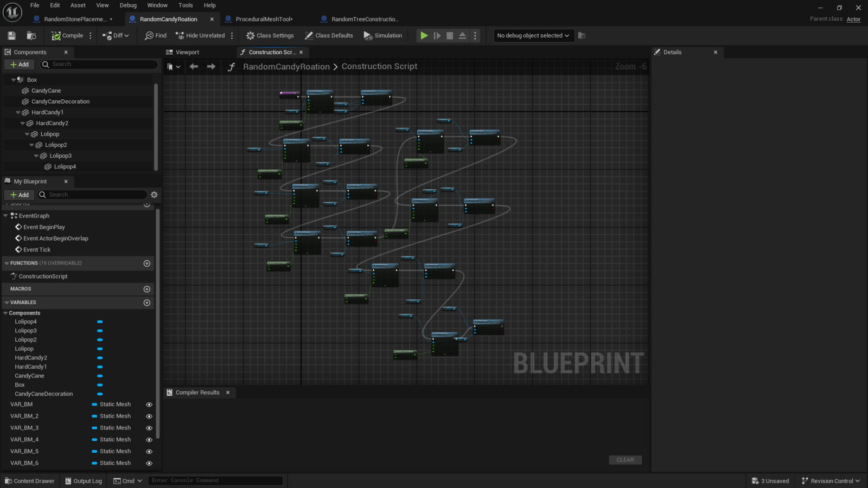
Task: Collapse HardCandy2 component
Action: [23, 124]
